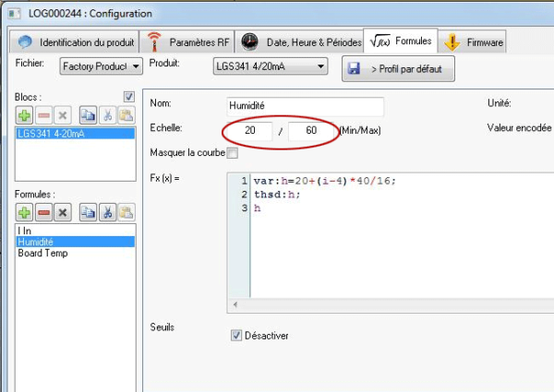Delete formula with black X icon in Formules
The width and height of the screenshot is (554, 392).
pos(63,212)
